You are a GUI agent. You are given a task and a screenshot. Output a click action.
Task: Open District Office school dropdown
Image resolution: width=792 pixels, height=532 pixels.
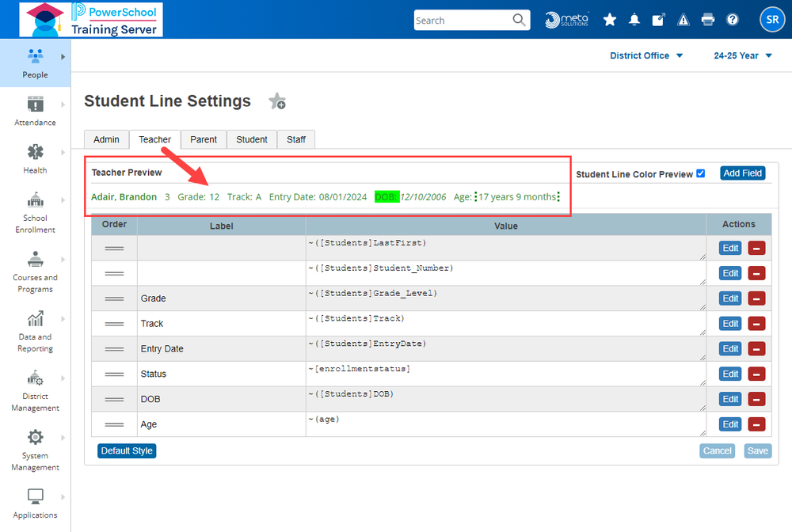click(646, 55)
